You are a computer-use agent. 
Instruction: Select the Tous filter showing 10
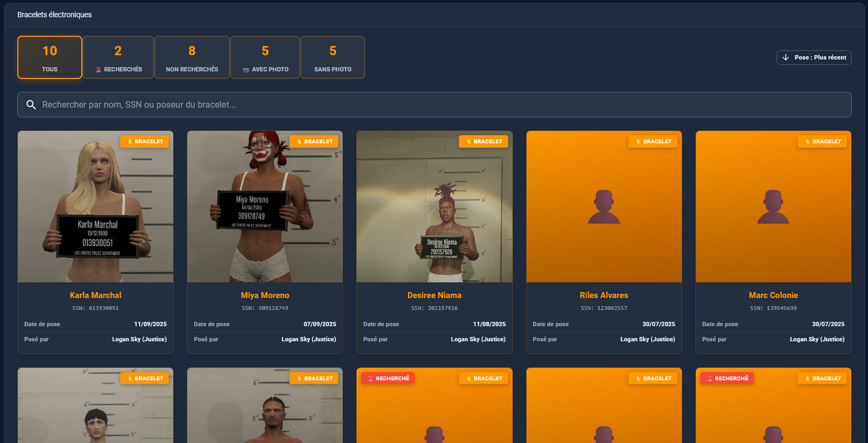pyautogui.click(x=50, y=57)
